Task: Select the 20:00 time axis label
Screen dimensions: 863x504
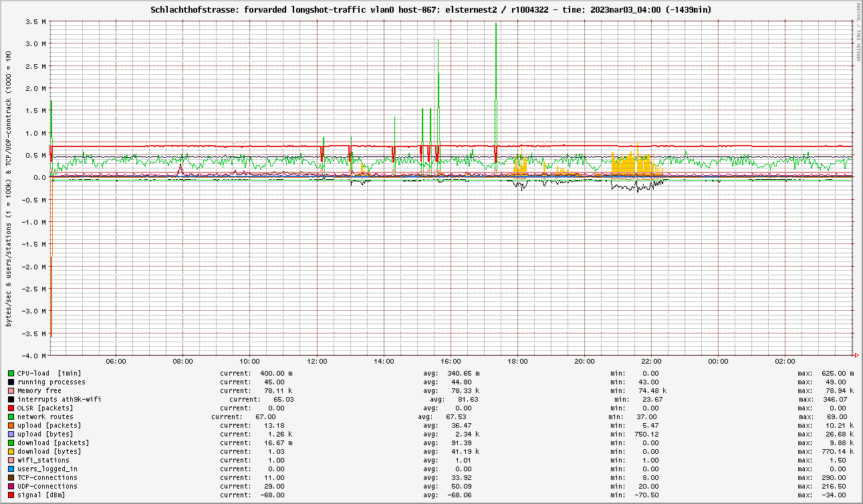Action: [x=584, y=362]
